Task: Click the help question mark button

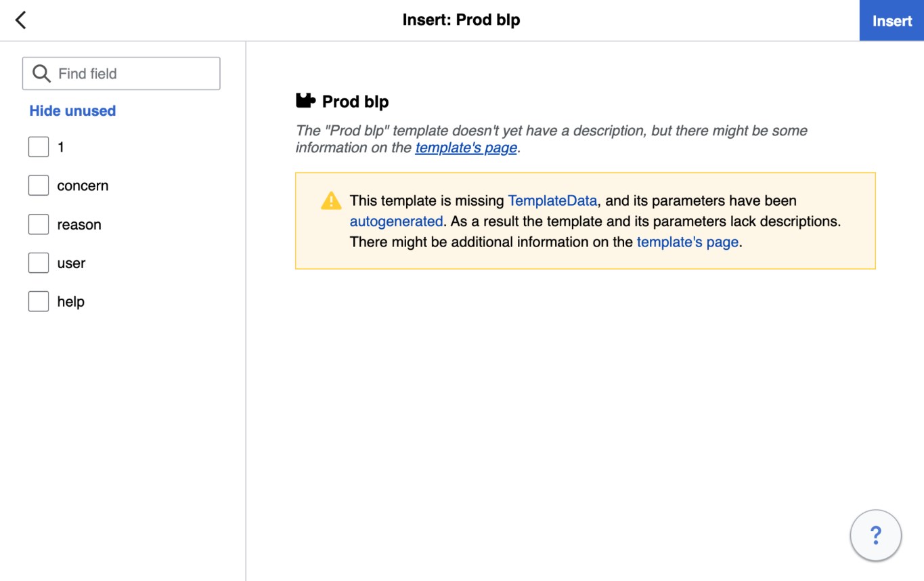Action: 875,536
